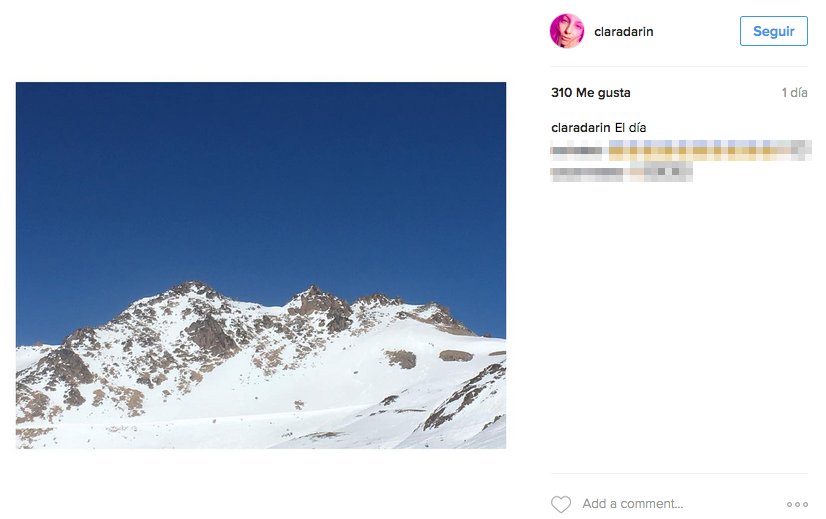Focus the Add a comment field
Image resolution: width=826 pixels, height=519 pixels.
tap(680, 504)
